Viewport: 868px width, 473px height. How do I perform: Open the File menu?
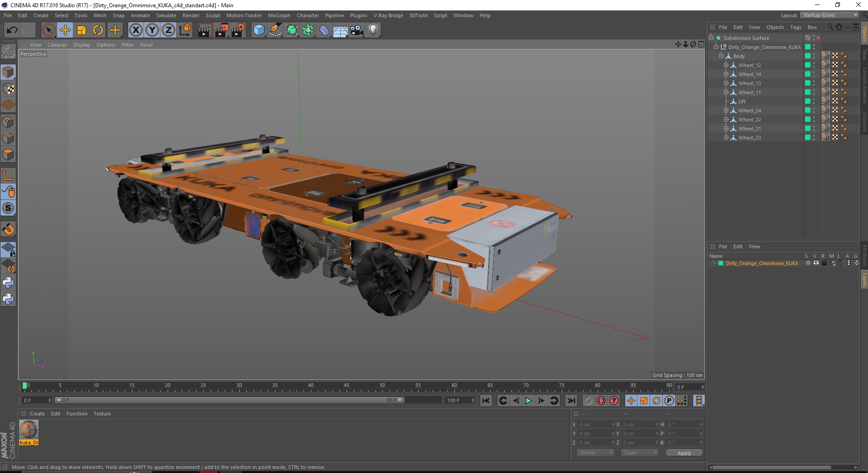(8, 15)
